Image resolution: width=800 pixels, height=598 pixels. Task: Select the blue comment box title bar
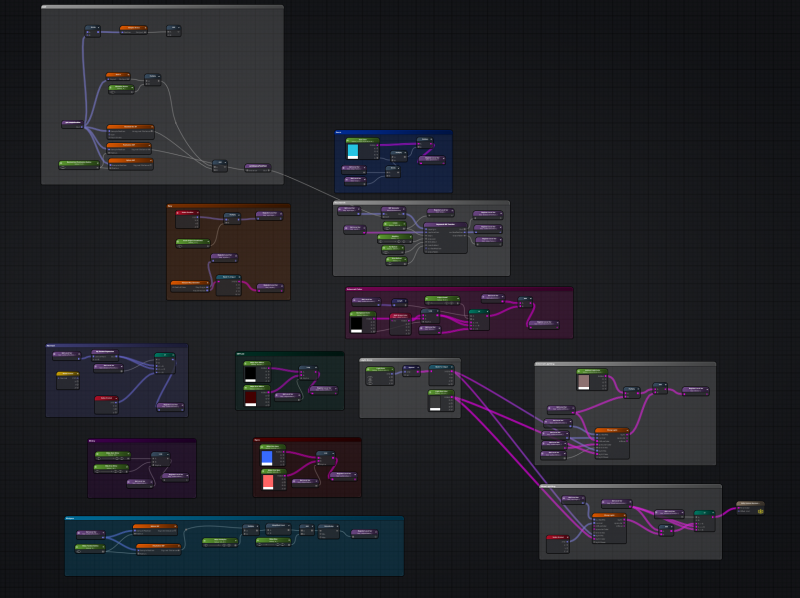pyautogui.click(x=393, y=132)
